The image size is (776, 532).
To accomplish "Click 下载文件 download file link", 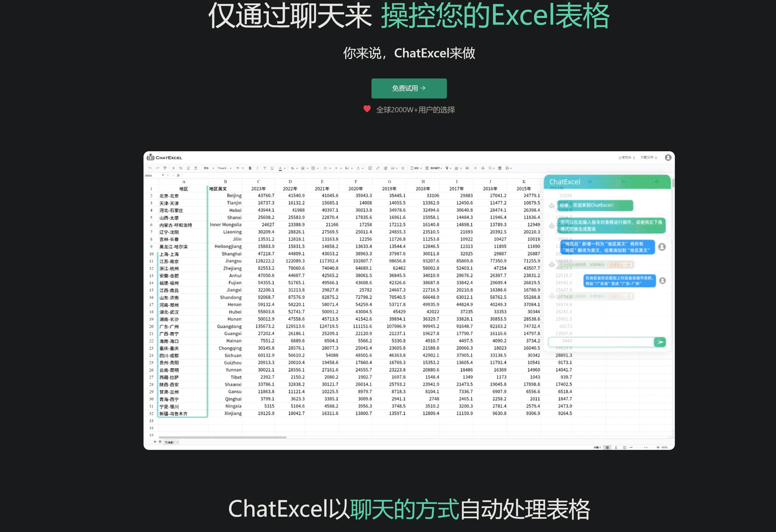I will [648, 157].
